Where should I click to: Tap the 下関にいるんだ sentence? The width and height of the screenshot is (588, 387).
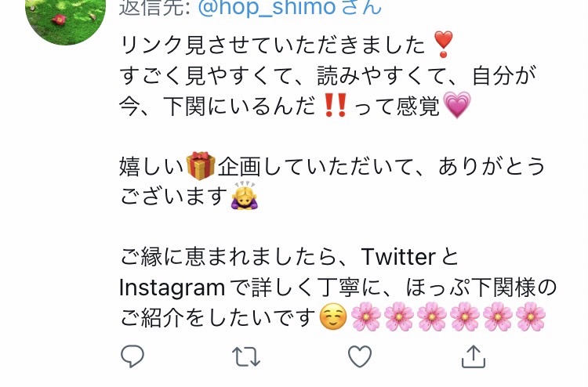[239, 106]
